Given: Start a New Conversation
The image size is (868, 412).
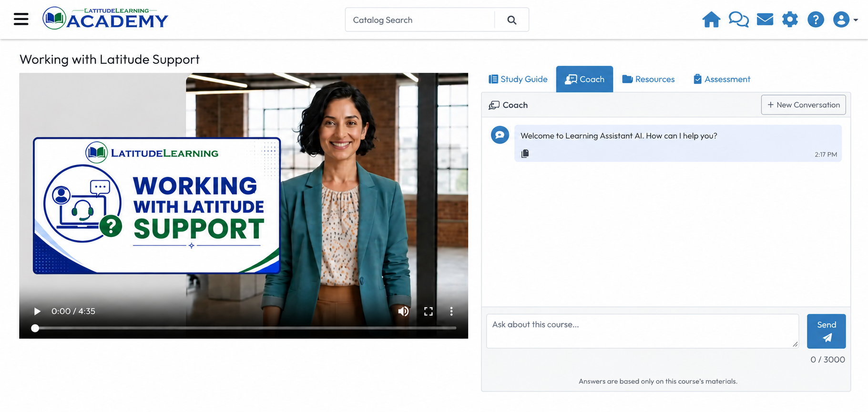Looking at the screenshot, I should point(804,105).
